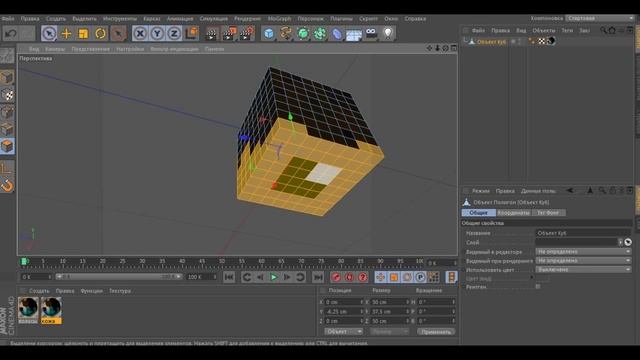The height and width of the screenshot is (360, 640).
Task: Click the record keyframe red button
Action: coord(336,277)
